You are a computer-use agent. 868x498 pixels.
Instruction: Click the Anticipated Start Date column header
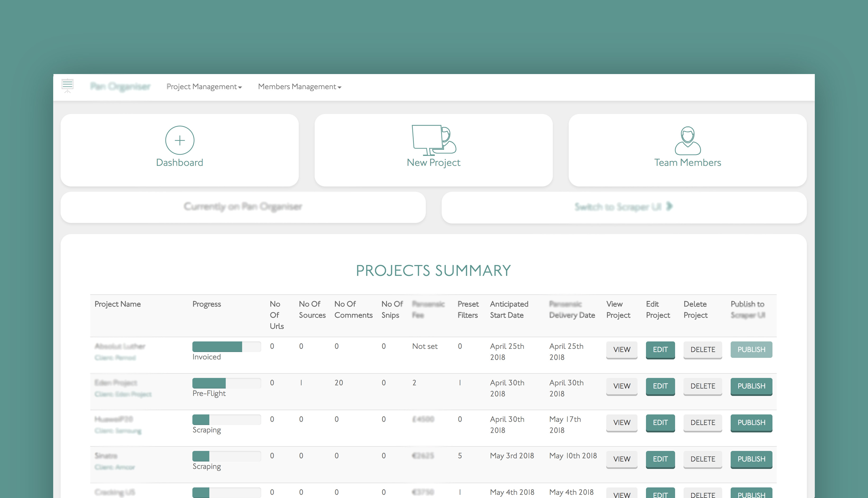tap(509, 309)
